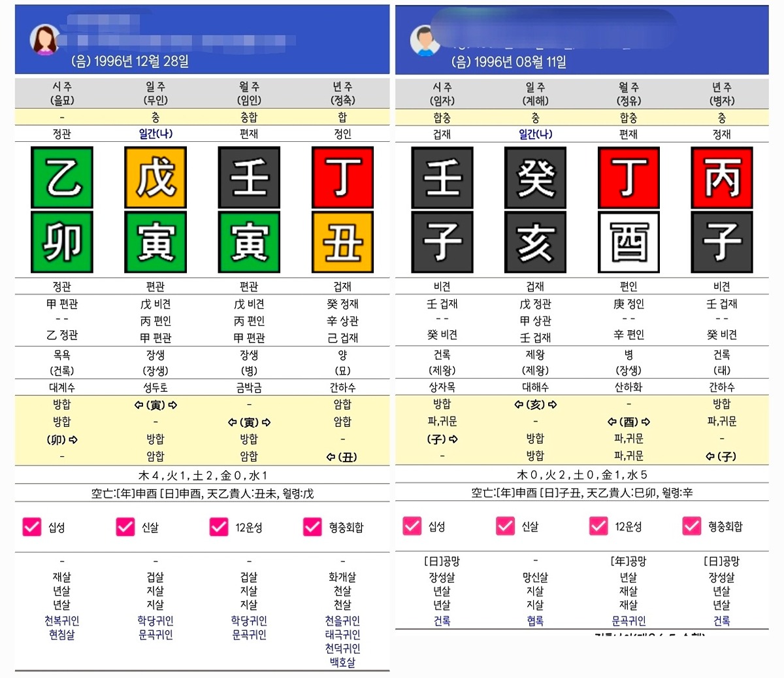Open the 천복귀인 link
The width and height of the screenshot is (784, 678).
[62, 620]
